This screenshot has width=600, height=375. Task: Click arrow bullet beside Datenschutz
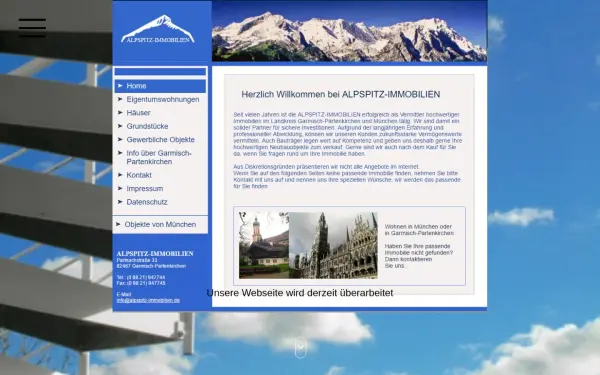coord(120,202)
